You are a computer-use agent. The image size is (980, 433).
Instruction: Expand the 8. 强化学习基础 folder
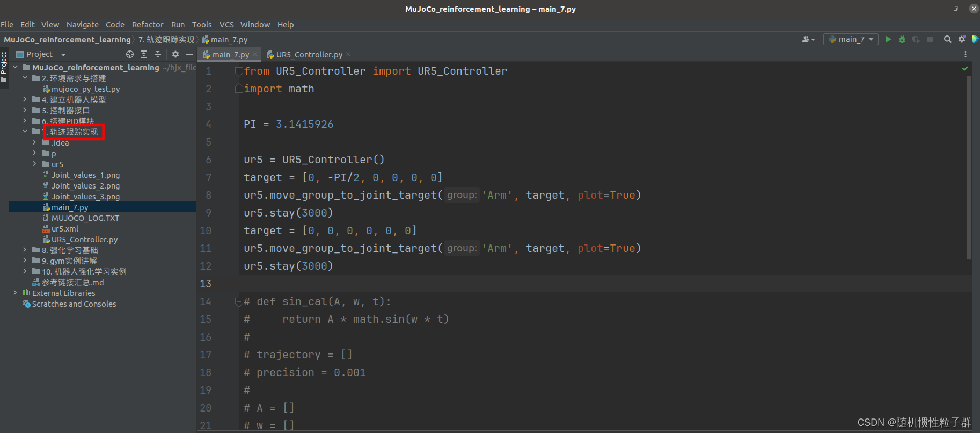click(25, 250)
